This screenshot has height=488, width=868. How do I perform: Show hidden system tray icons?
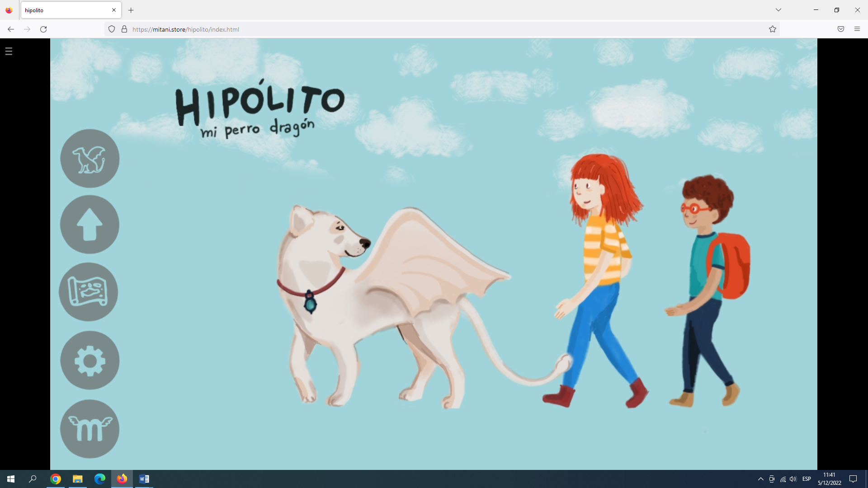pos(760,479)
